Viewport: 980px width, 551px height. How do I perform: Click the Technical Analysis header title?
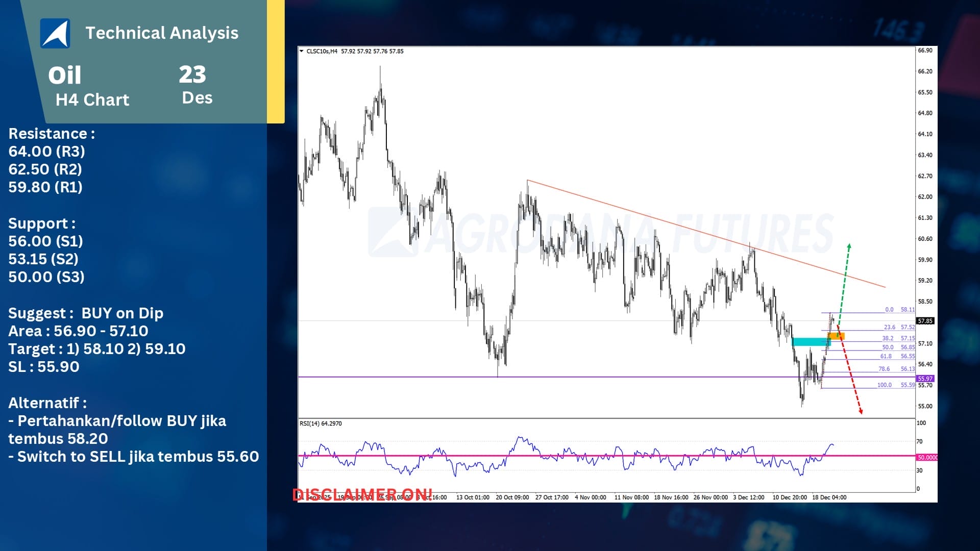pyautogui.click(x=162, y=33)
